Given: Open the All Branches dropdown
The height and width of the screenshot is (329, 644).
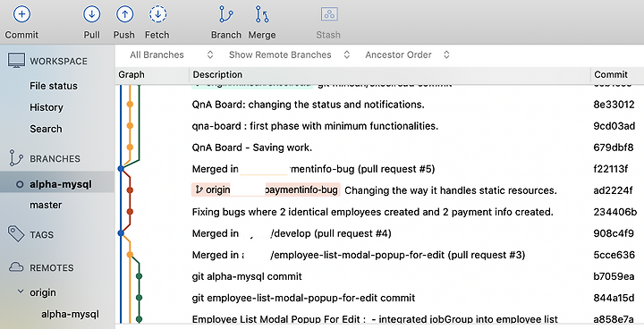Looking at the screenshot, I should [x=172, y=55].
